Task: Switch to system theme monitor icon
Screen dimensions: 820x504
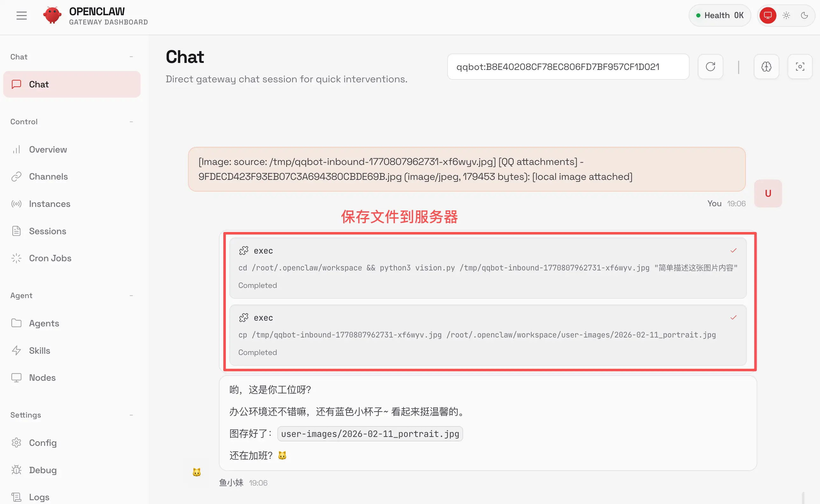Action: (x=768, y=15)
